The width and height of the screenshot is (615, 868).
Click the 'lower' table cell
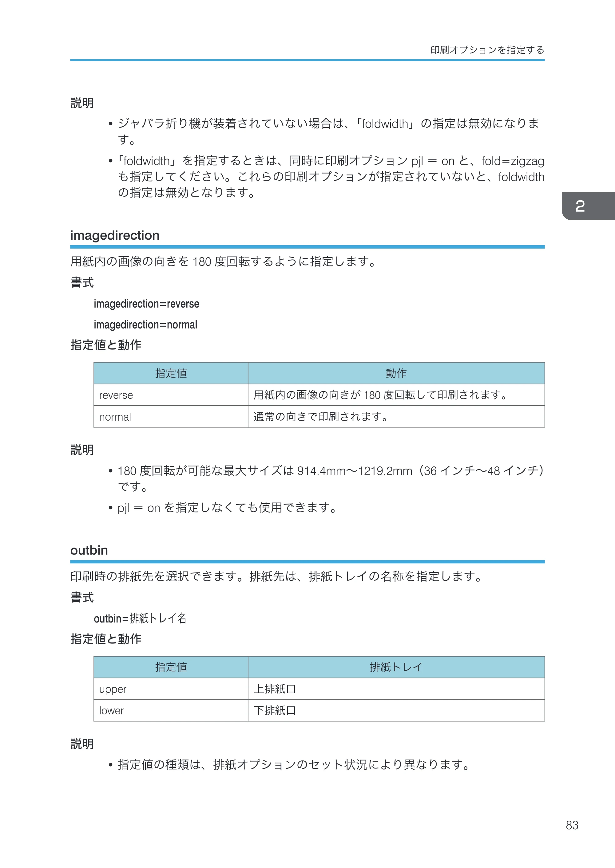click(x=171, y=711)
